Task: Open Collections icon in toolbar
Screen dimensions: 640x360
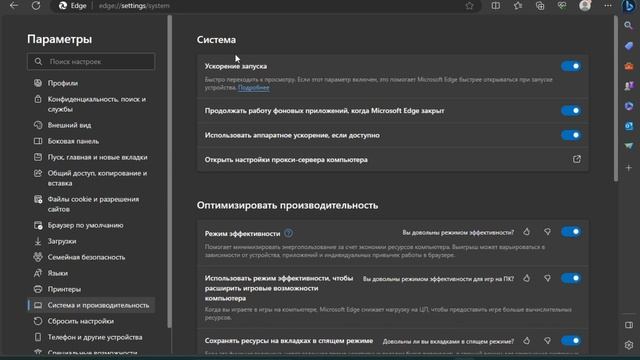Action: [540, 6]
